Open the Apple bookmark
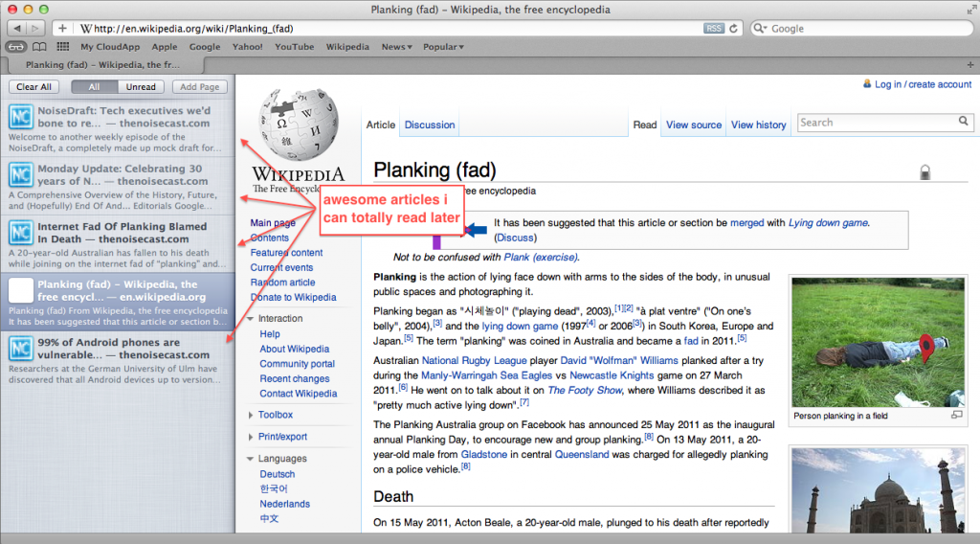The width and height of the screenshot is (980, 544). click(165, 47)
